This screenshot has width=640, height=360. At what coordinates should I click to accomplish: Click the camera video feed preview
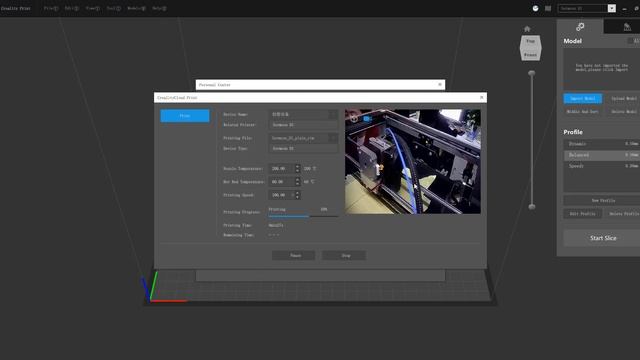tap(413, 161)
